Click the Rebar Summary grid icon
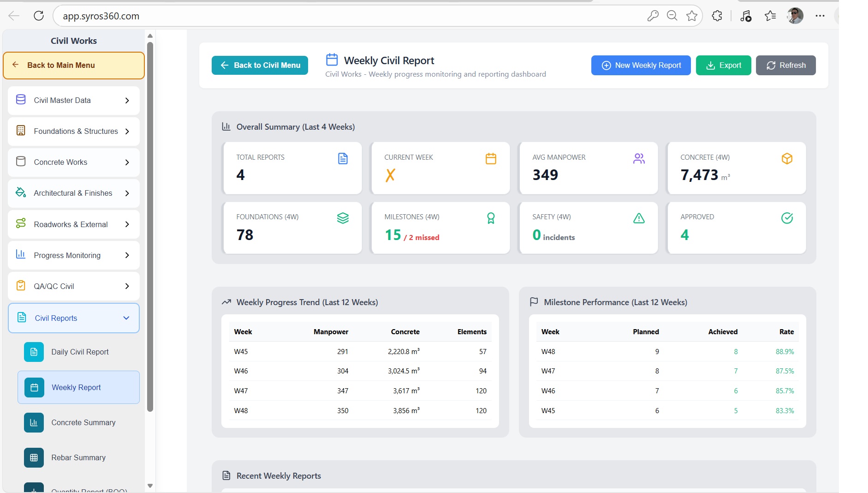This screenshot has height=493, width=868. pyautogui.click(x=34, y=458)
